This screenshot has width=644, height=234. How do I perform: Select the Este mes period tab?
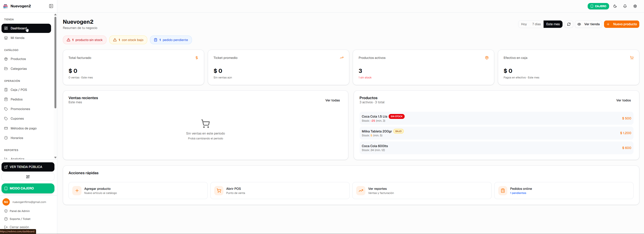pyautogui.click(x=553, y=24)
